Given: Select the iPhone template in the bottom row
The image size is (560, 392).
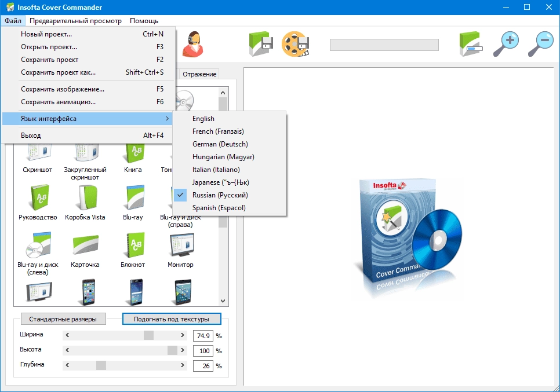Looking at the screenshot, I should coord(88,292).
